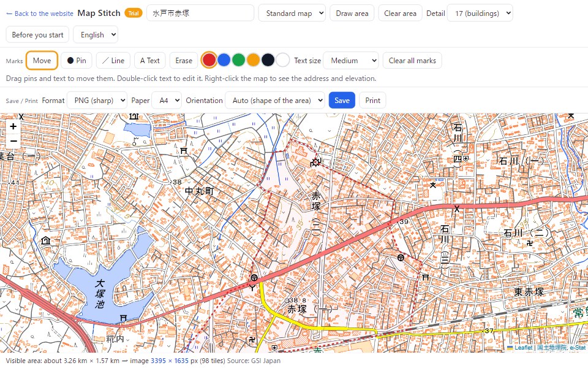Click the elevation point 39 label

(x=403, y=221)
